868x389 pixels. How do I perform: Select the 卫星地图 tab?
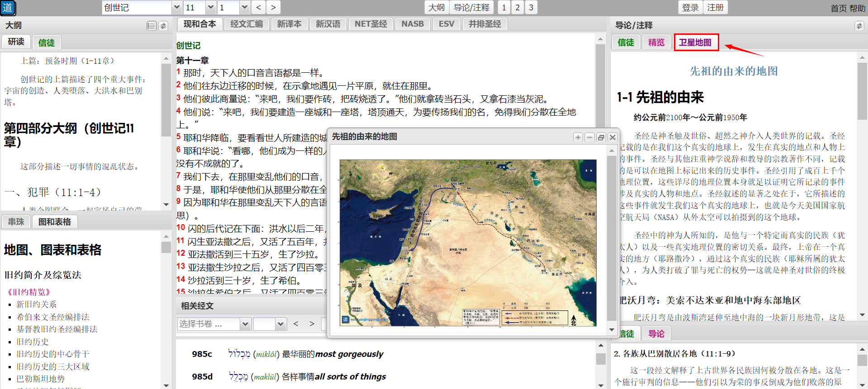tap(695, 42)
